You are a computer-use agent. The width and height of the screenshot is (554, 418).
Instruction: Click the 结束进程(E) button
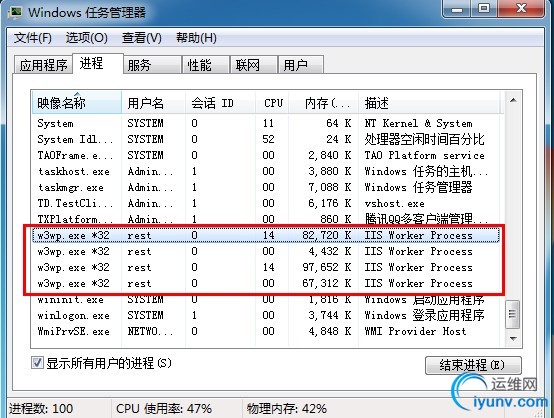point(473,365)
